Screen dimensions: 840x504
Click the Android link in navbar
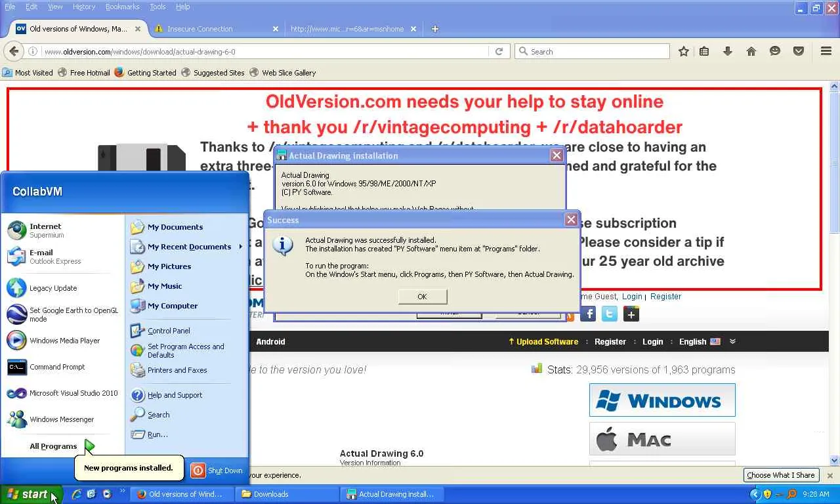(270, 341)
